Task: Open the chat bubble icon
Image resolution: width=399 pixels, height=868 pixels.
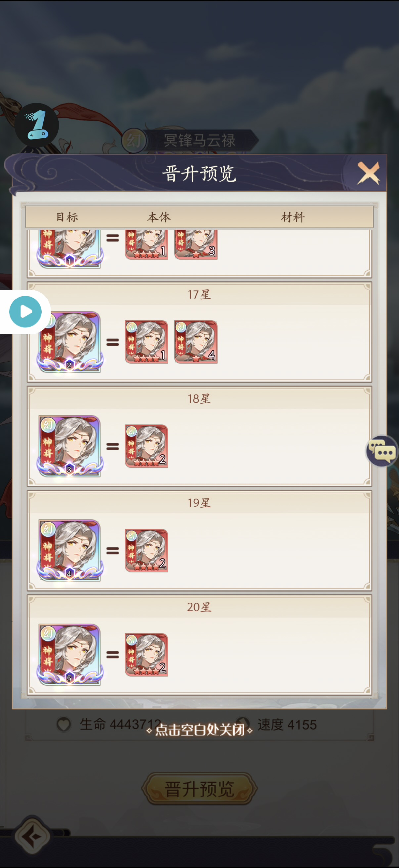Action: [382, 451]
